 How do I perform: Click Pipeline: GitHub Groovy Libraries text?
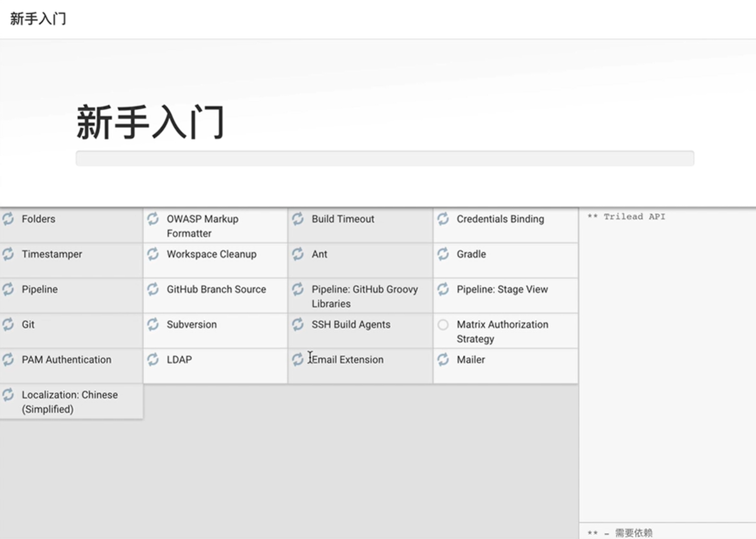coord(364,296)
